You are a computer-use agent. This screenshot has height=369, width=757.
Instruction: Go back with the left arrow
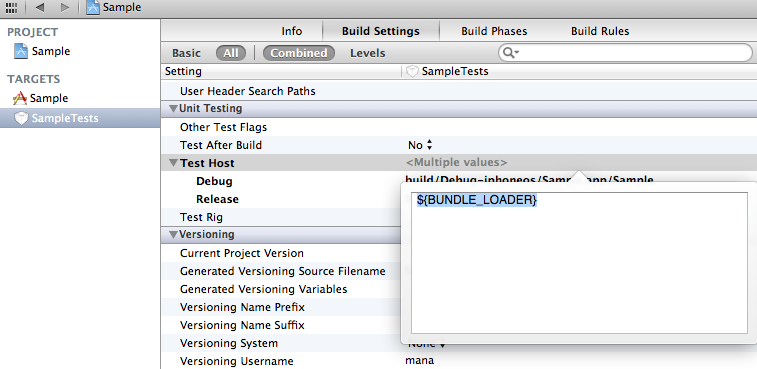click(x=40, y=7)
